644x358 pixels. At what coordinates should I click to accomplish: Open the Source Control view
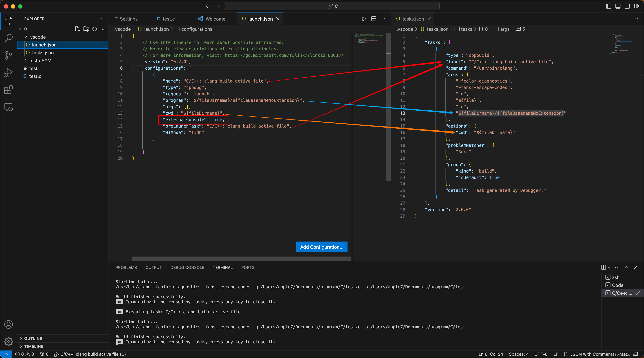pyautogui.click(x=9, y=55)
